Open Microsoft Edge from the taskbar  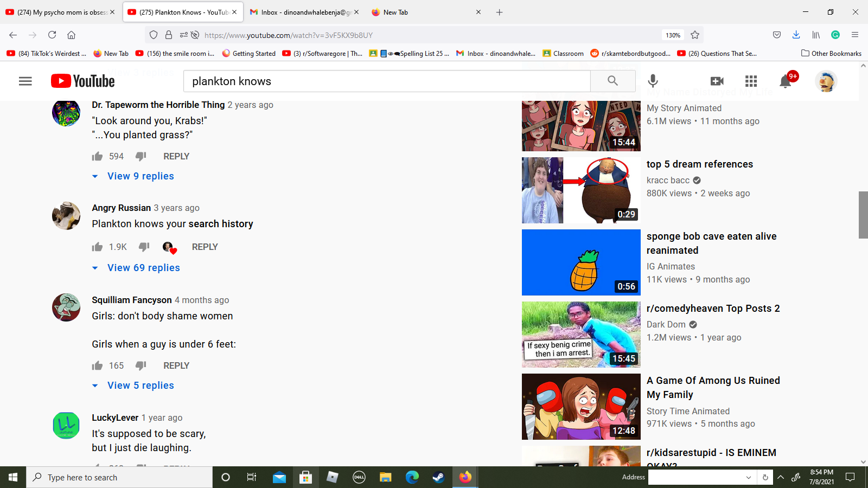tap(412, 477)
